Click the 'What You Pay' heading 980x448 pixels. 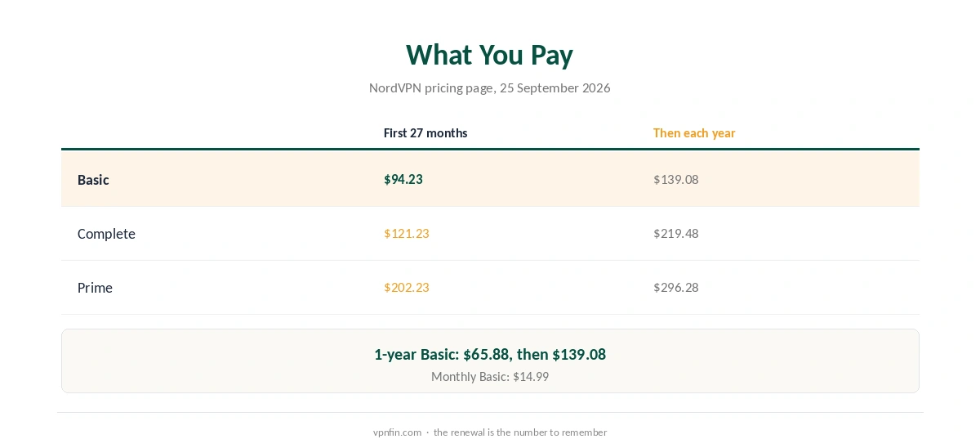point(489,55)
